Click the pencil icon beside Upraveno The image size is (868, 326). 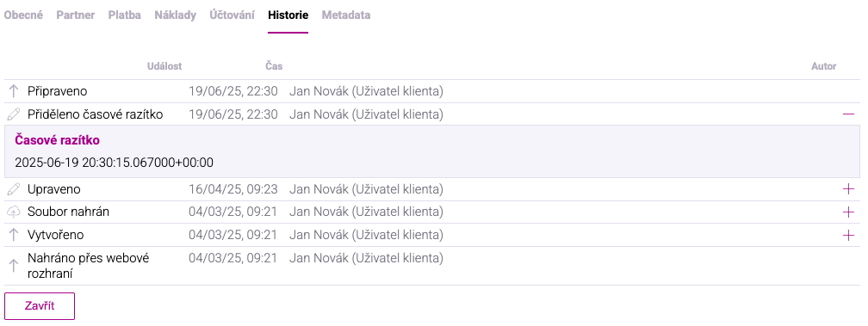click(13, 189)
